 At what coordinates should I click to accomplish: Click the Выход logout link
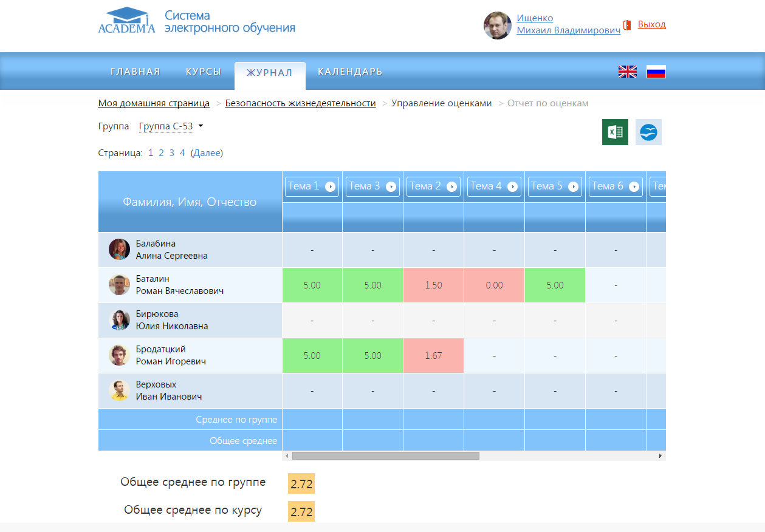pos(651,24)
